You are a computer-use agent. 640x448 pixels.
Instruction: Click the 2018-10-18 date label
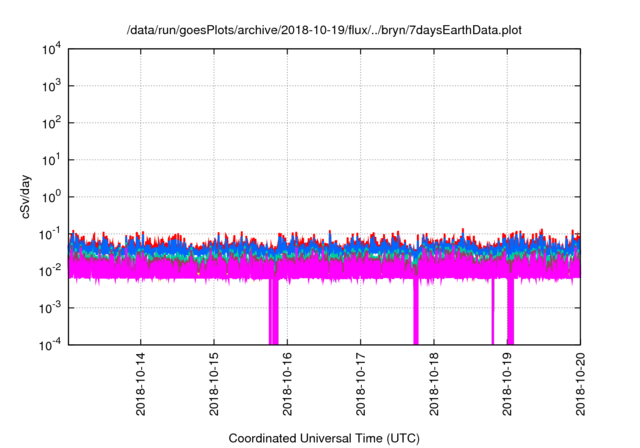coord(434,384)
